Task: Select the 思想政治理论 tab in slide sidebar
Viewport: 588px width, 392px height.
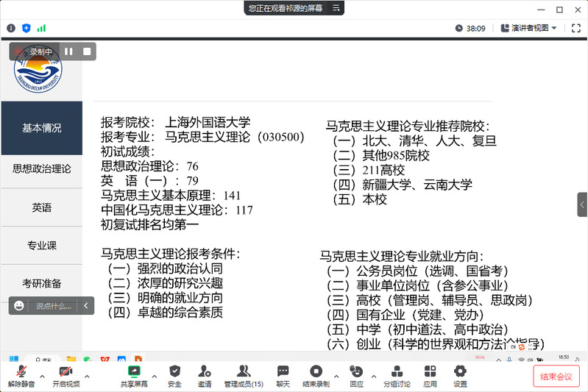Action: tap(42, 168)
